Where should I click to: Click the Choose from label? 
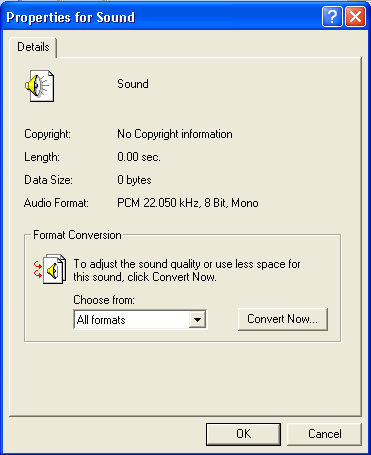tap(104, 300)
